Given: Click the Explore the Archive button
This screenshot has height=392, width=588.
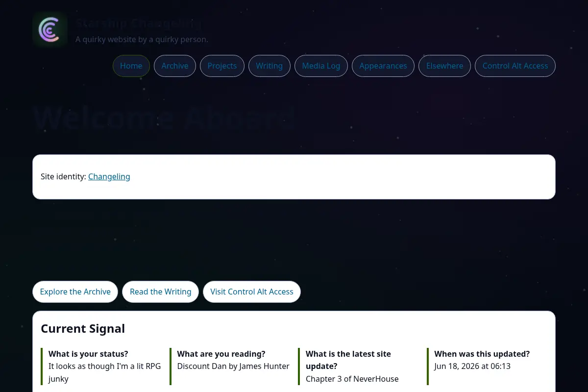Looking at the screenshot, I should [x=75, y=292].
